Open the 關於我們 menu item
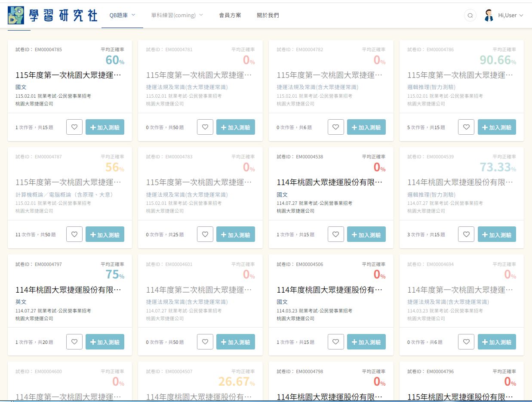Screen dimensions: 532x402 point(268,15)
